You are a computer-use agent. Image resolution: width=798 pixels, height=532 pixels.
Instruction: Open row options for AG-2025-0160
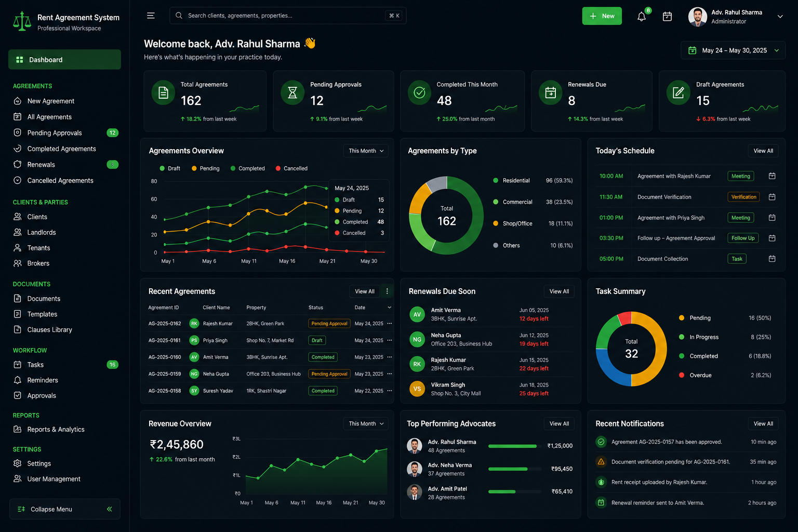pyautogui.click(x=390, y=357)
